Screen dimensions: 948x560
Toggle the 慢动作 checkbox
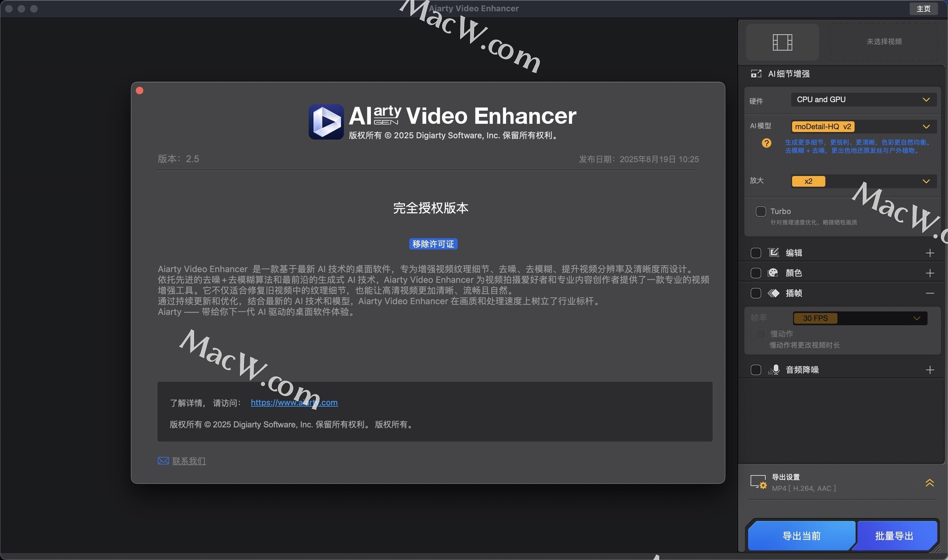[x=760, y=334]
